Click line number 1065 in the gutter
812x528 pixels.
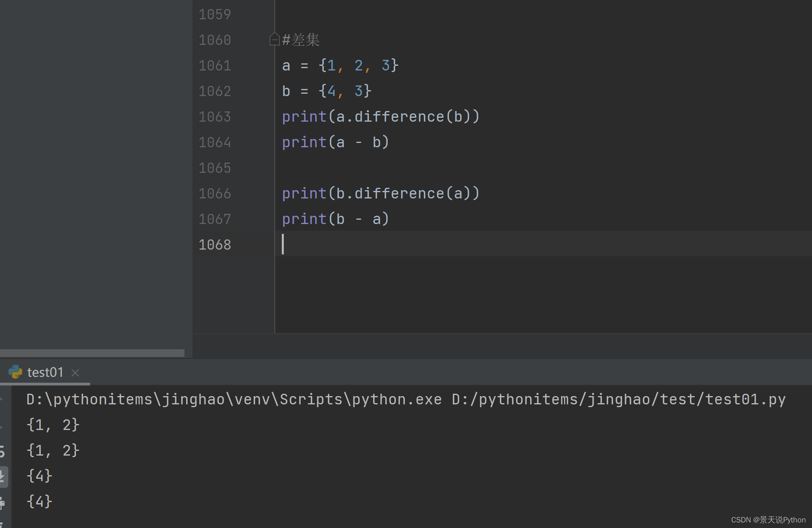pos(215,168)
